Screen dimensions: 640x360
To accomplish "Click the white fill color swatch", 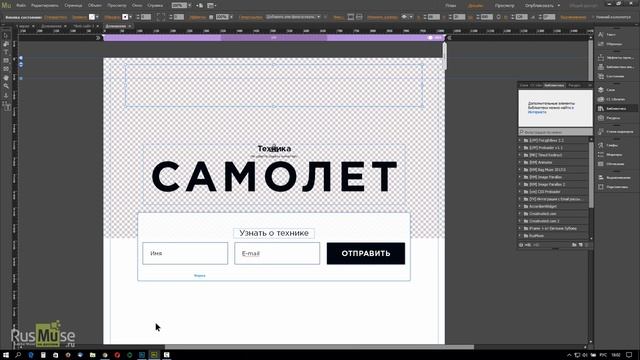I will click(92, 17).
